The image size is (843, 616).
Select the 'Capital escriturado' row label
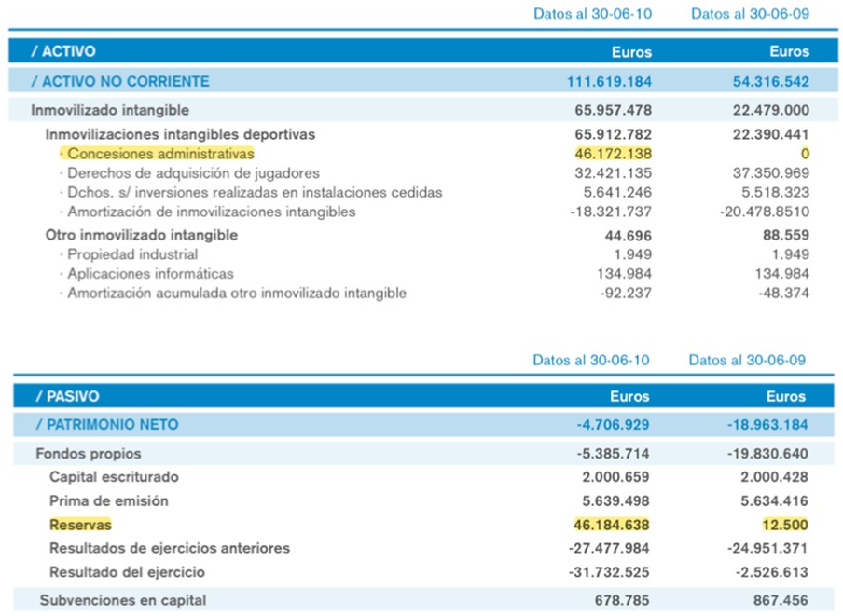pyautogui.click(x=114, y=477)
